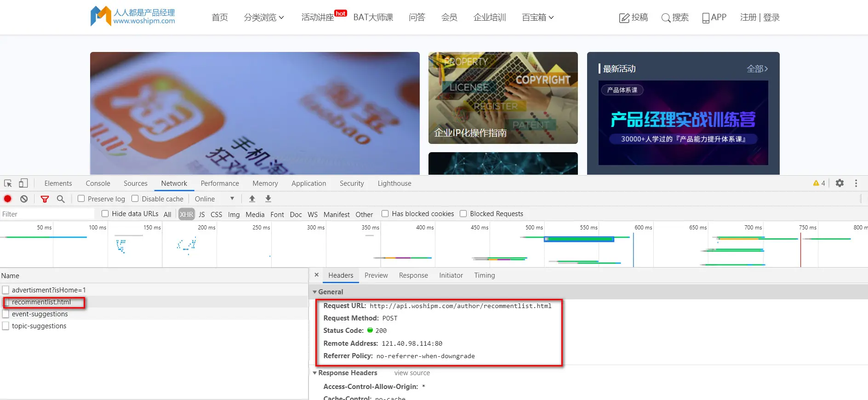Image resolution: width=868 pixels, height=400 pixels.
Task: Open the Initiator tab
Action: [x=451, y=275]
